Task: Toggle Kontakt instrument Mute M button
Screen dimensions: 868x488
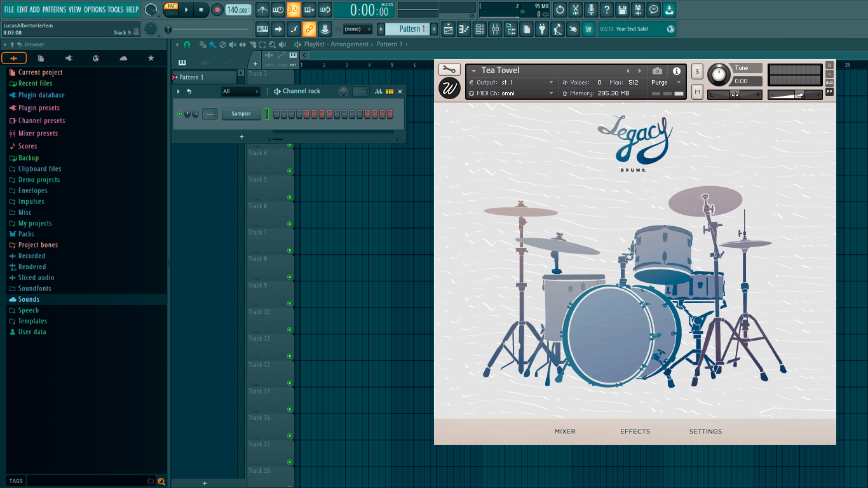Action: pos(697,93)
